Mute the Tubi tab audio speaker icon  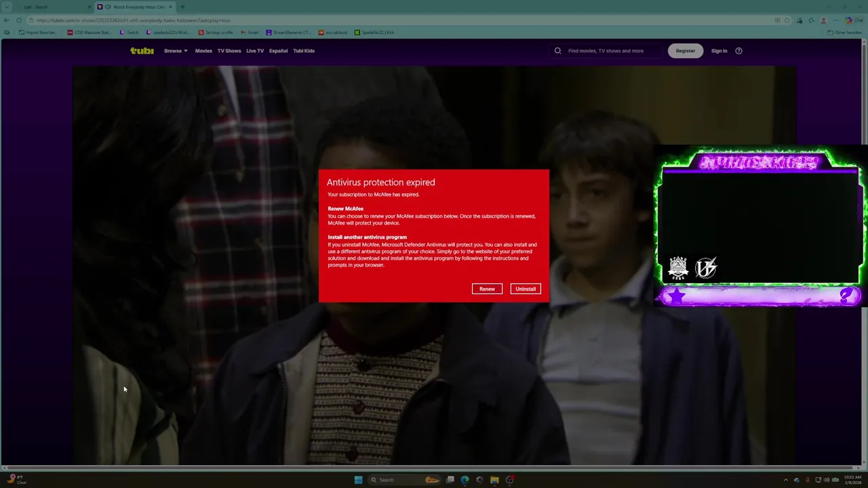(x=108, y=7)
